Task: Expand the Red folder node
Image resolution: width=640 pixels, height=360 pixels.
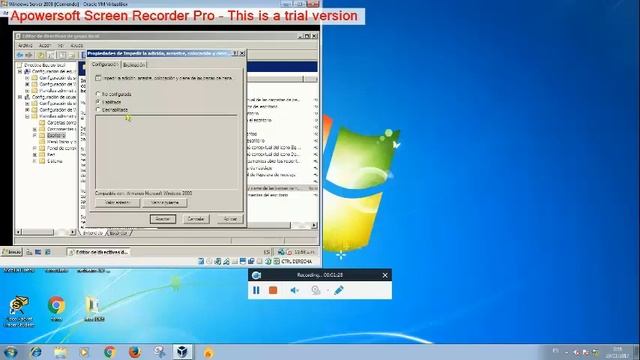Action: tap(35, 155)
